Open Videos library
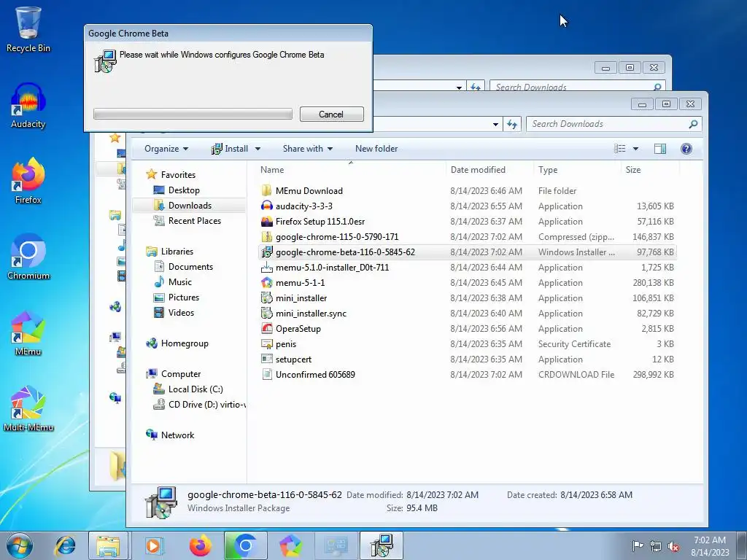This screenshot has height=560, width=747. click(181, 312)
